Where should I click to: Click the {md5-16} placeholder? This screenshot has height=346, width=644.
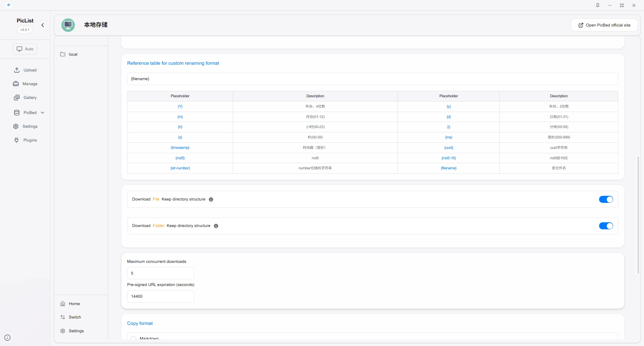coord(449,158)
